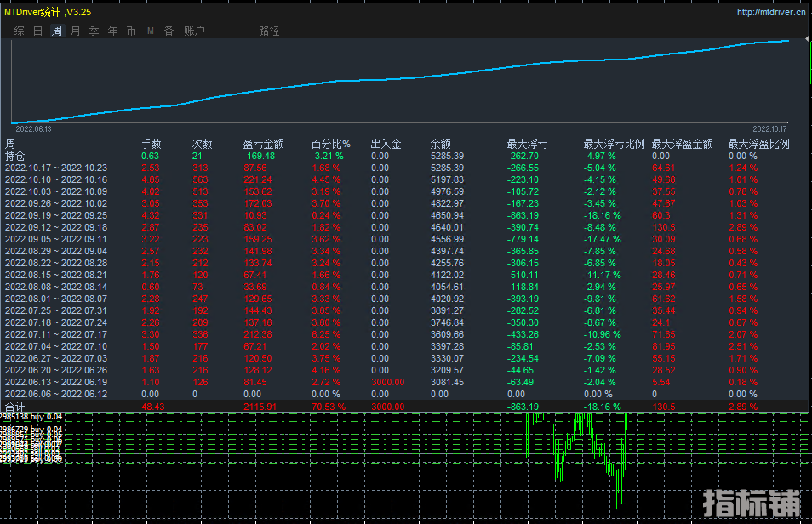
Task: Click the 路径 path button
Action: click(269, 31)
